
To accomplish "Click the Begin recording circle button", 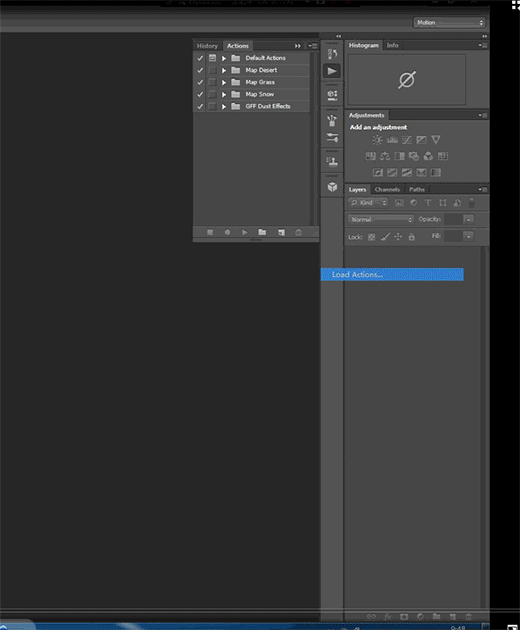I will (x=227, y=232).
